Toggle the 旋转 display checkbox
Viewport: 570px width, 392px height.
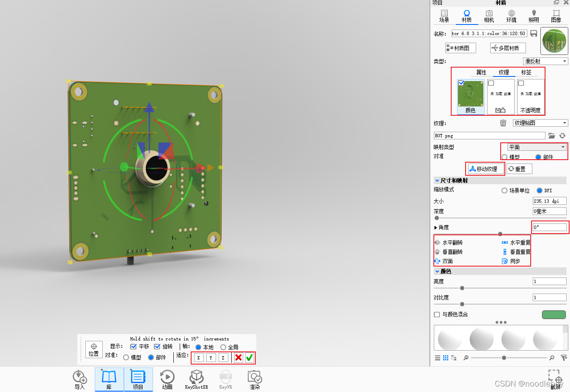[x=157, y=346]
